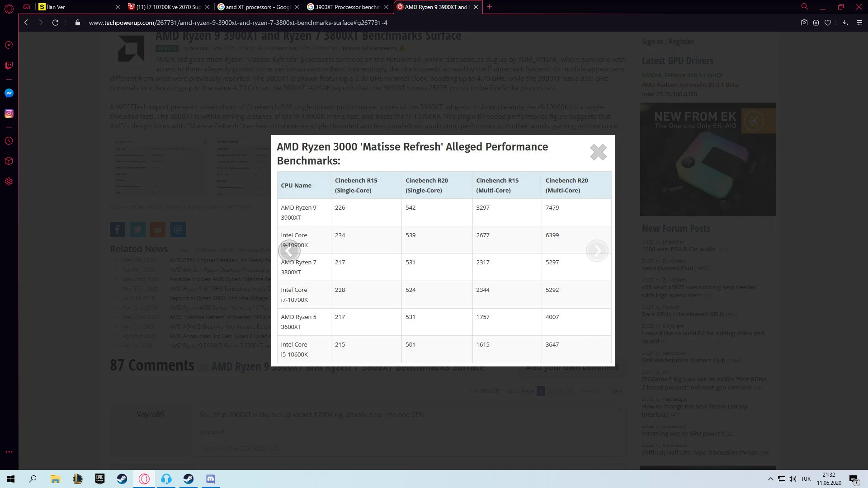This screenshot has height=488, width=868.
Task: Open Easy Setup menu in toolbar
Action: coord(859,23)
